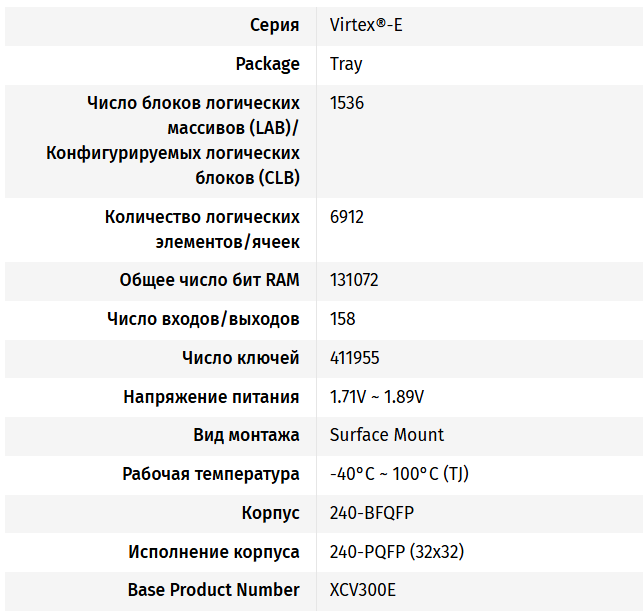
Task: Select the 131072 RAM bits value
Action: (x=354, y=280)
